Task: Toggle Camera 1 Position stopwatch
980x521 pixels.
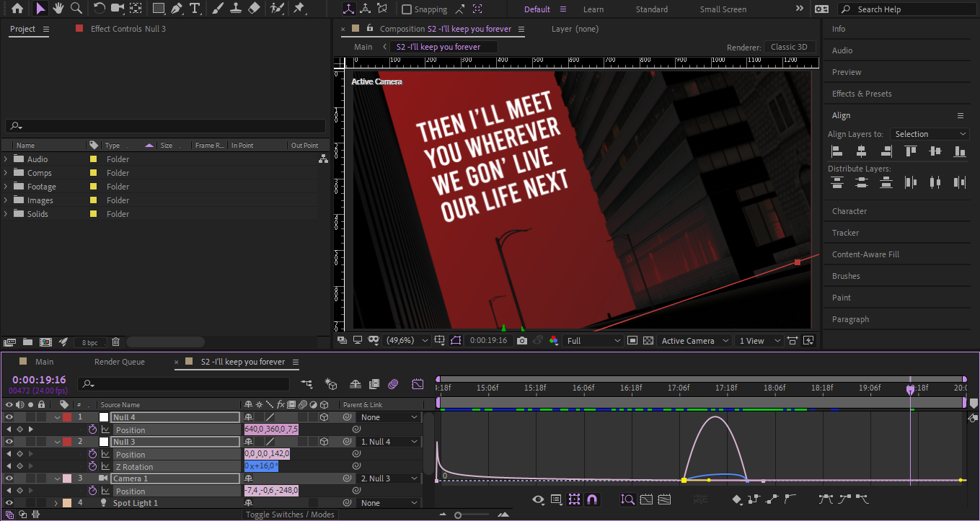Action: (x=92, y=491)
